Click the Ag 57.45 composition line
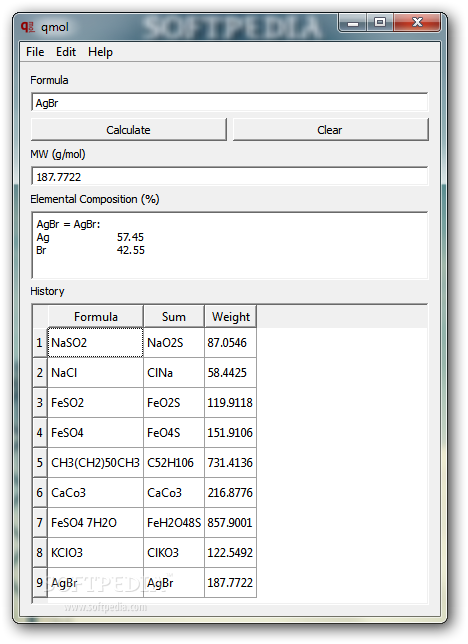 (90, 237)
